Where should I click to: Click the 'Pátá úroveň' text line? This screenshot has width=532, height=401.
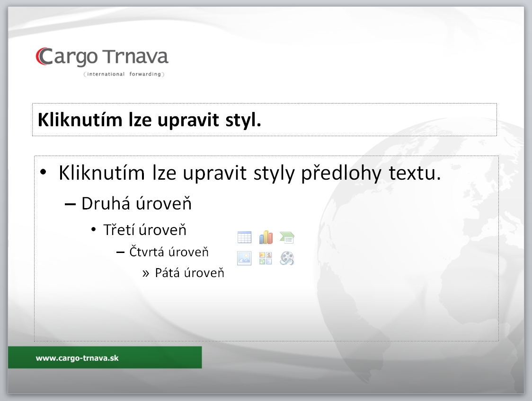(190, 273)
